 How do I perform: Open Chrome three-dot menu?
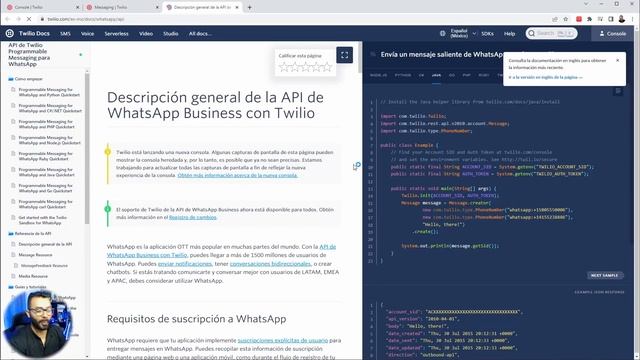click(x=633, y=19)
